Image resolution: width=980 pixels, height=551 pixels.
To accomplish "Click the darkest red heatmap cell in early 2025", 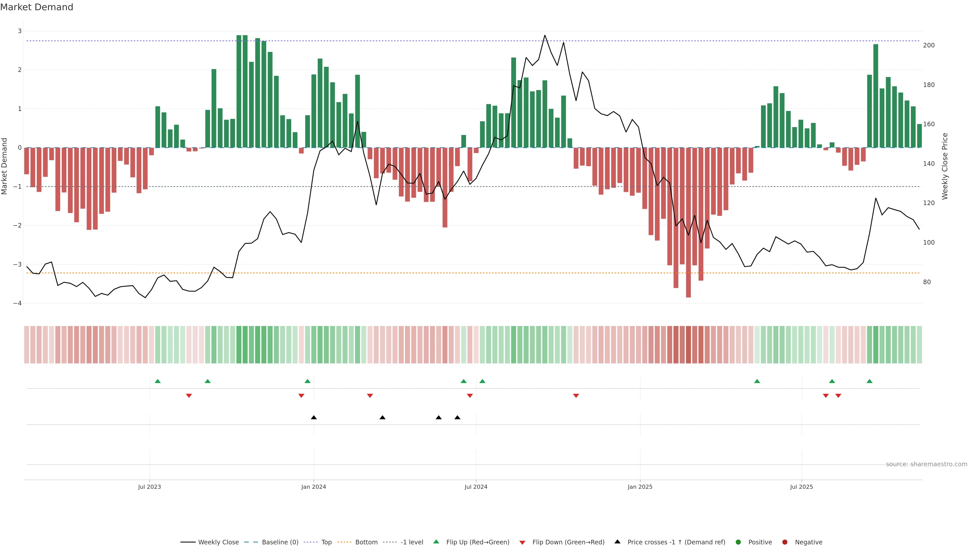I will coord(688,345).
